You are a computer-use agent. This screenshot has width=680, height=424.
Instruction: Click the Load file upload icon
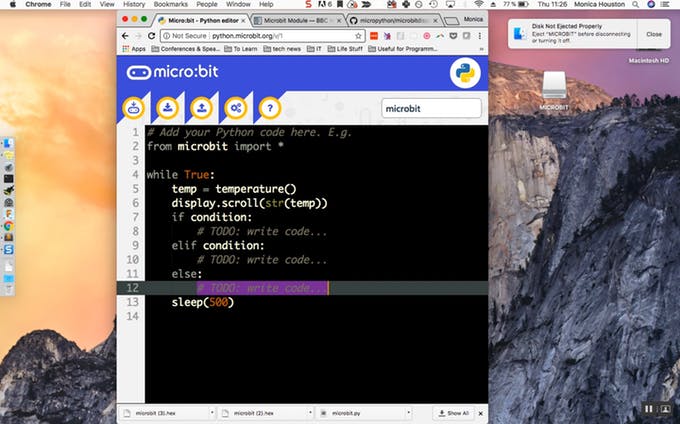[x=201, y=108]
